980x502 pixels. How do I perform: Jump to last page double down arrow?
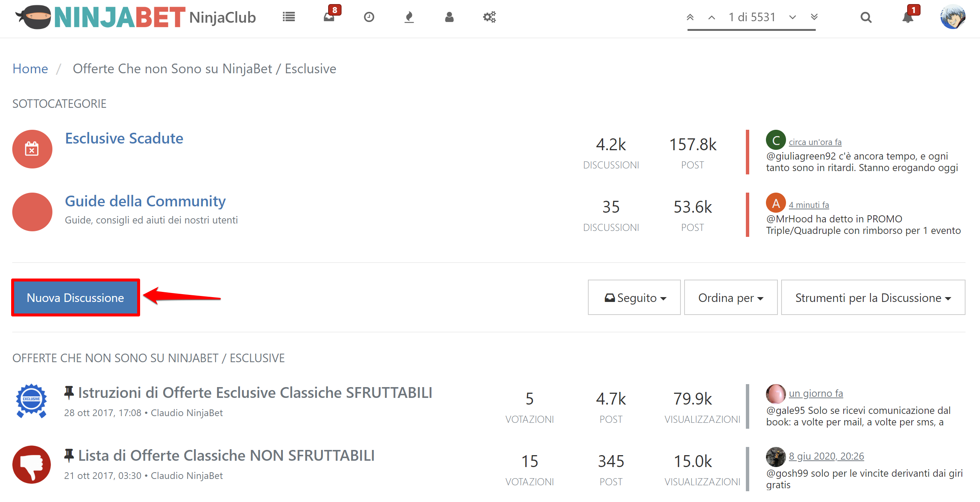click(814, 17)
